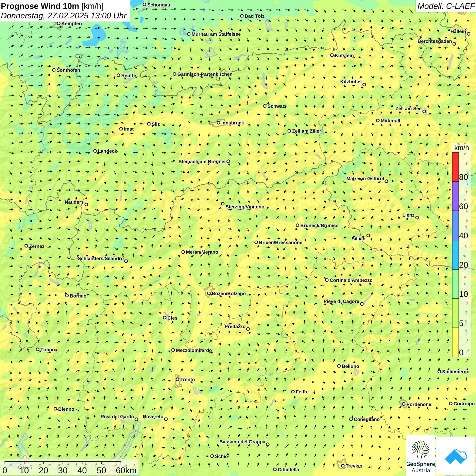Image resolution: width=476 pixels, height=476 pixels.
Task: Click the Bruneck/Brunico label
Action: [x=319, y=225]
